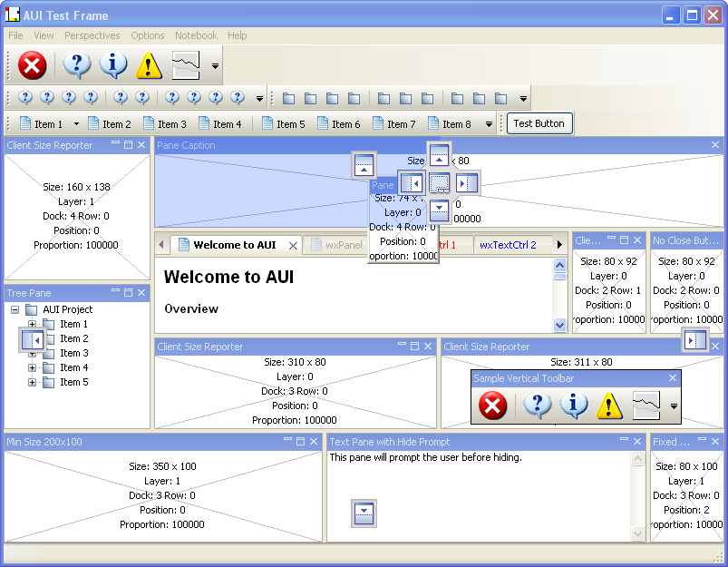Click the scroll down arrow in the Welcome to AUI page
The image size is (728, 567).
click(559, 325)
